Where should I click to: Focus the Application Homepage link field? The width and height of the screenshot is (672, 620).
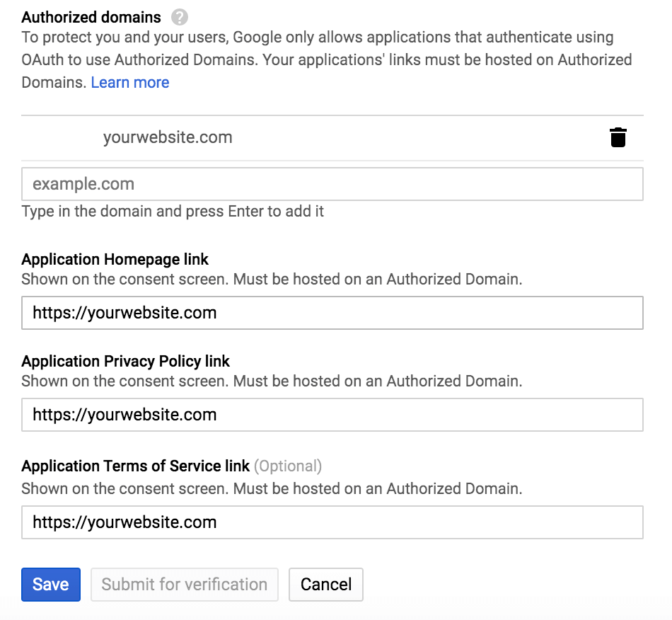[332, 313]
